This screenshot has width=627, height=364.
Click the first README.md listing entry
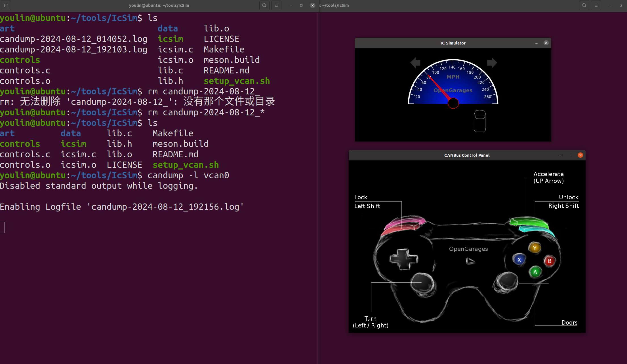(x=226, y=70)
